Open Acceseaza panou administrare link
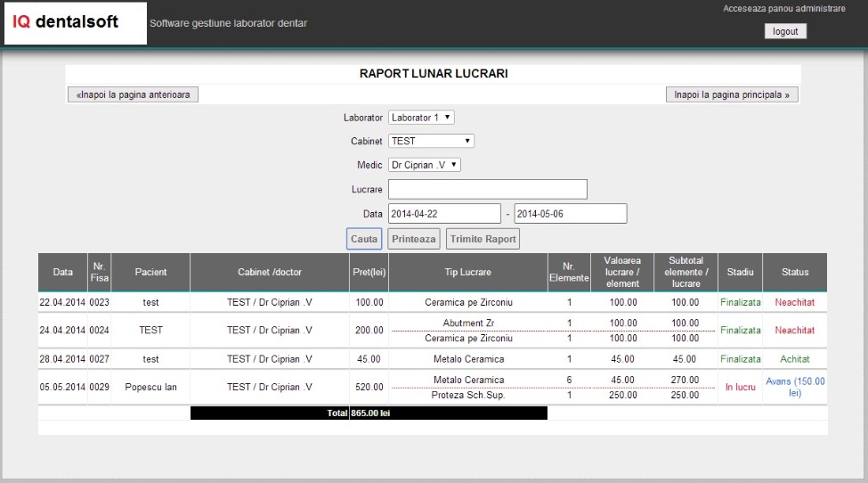 point(783,8)
